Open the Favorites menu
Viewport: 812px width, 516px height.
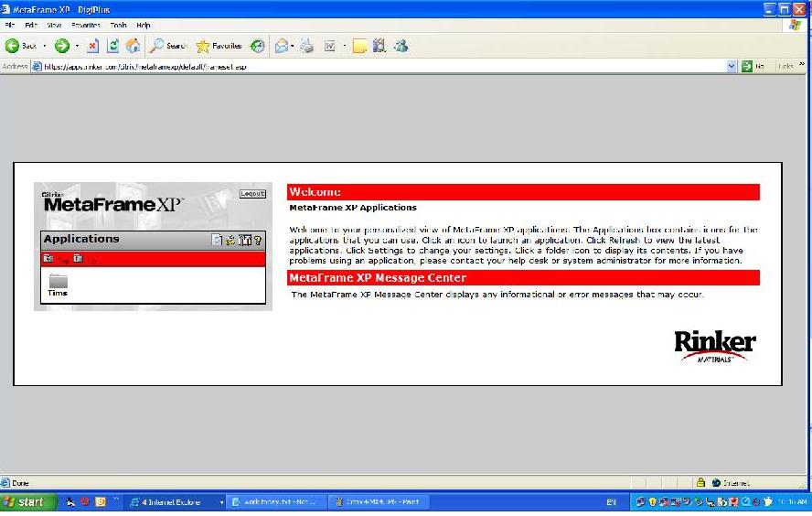tap(86, 26)
